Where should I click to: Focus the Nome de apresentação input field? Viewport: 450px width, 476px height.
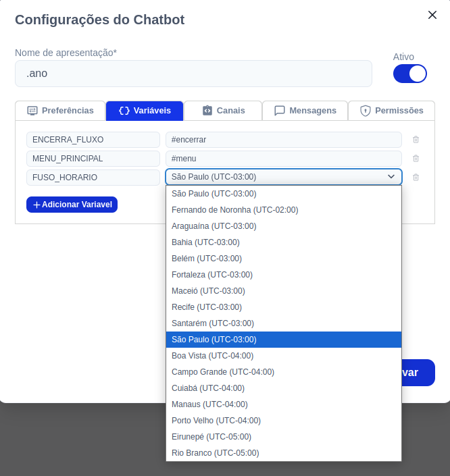(193, 74)
